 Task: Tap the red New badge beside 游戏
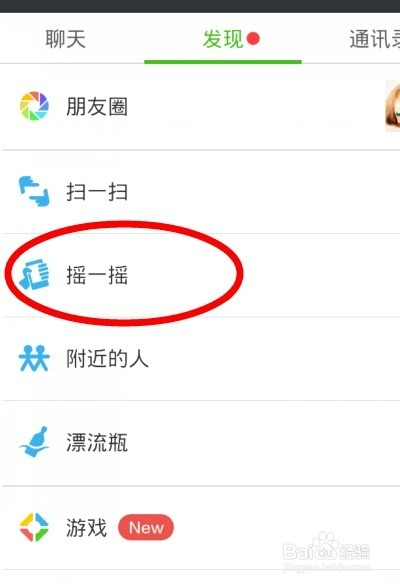coord(146,528)
